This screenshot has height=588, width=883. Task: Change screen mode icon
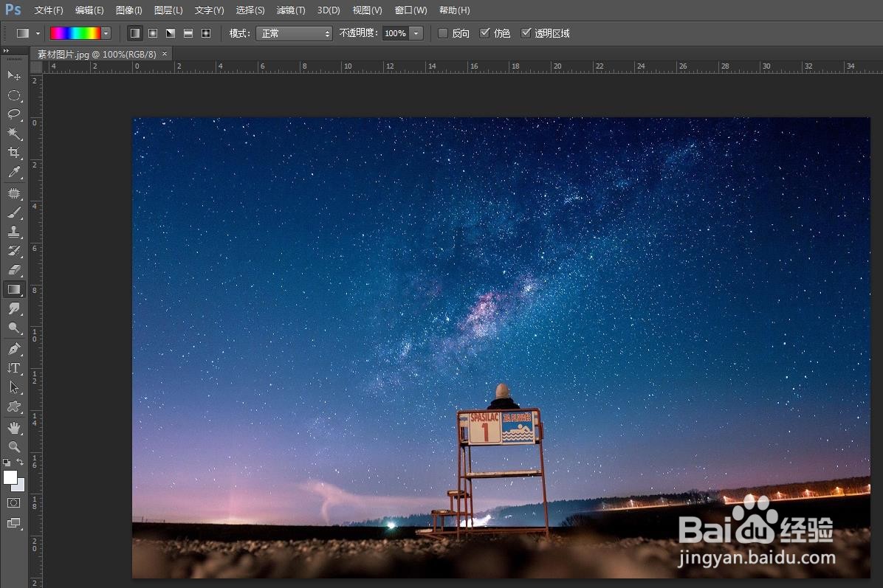click(x=14, y=523)
